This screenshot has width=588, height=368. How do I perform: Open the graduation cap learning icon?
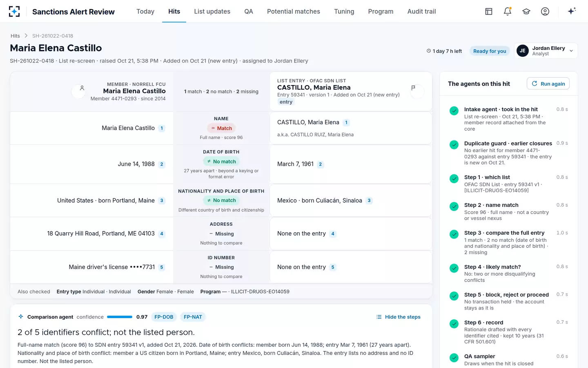tap(526, 11)
